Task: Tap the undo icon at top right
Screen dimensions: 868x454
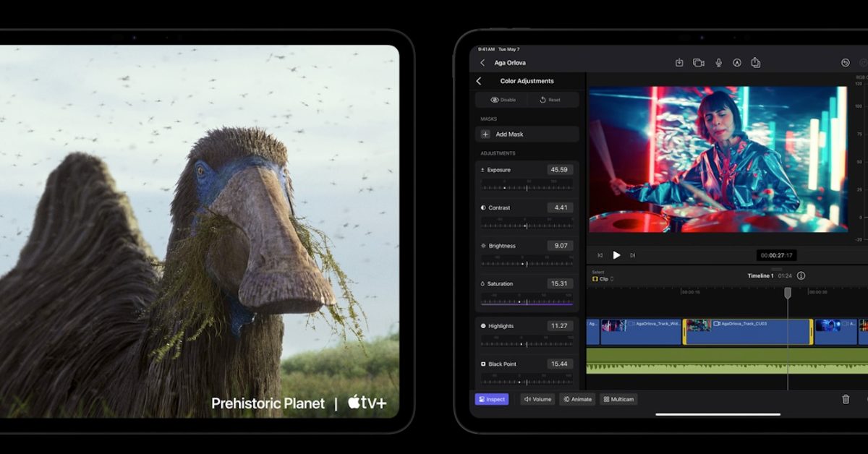Action: [846, 63]
